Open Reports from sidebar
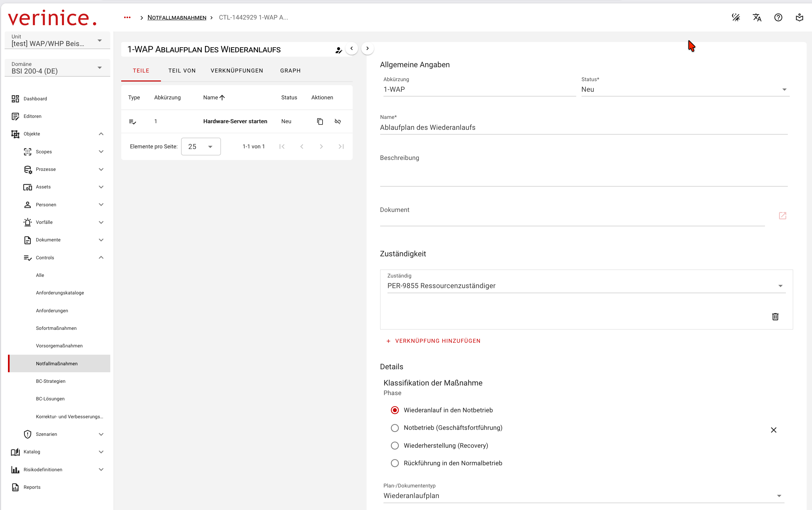This screenshot has width=812, height=510. click(x=57, y=487)
